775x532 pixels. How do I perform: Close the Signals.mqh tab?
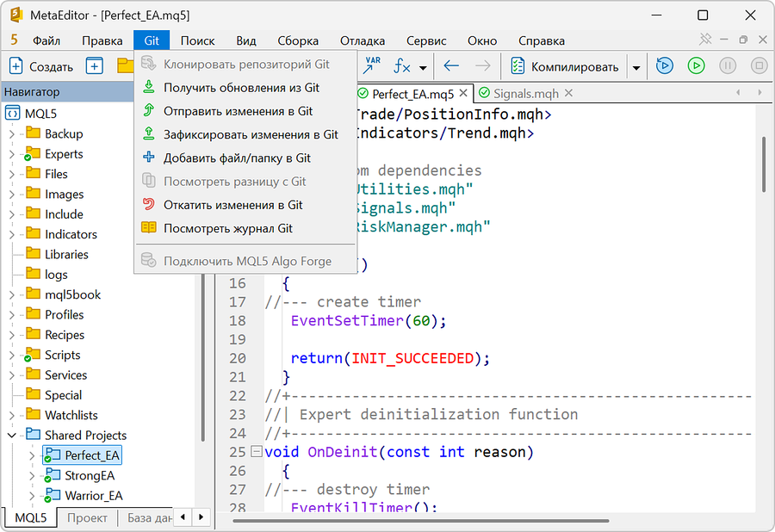pyautogui.click(x=568, y=93)
